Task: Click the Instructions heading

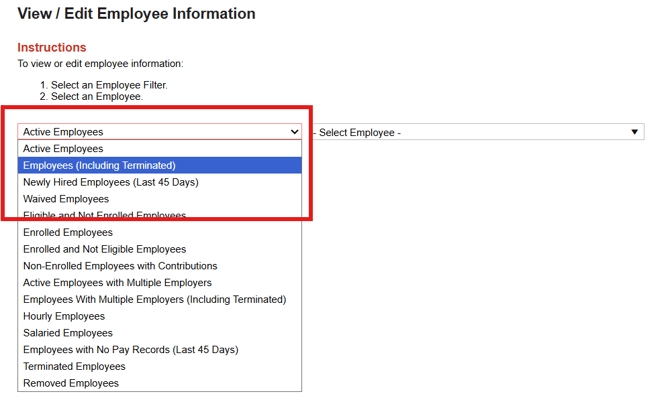Action: pyautogui.click(x=52, y=47)
